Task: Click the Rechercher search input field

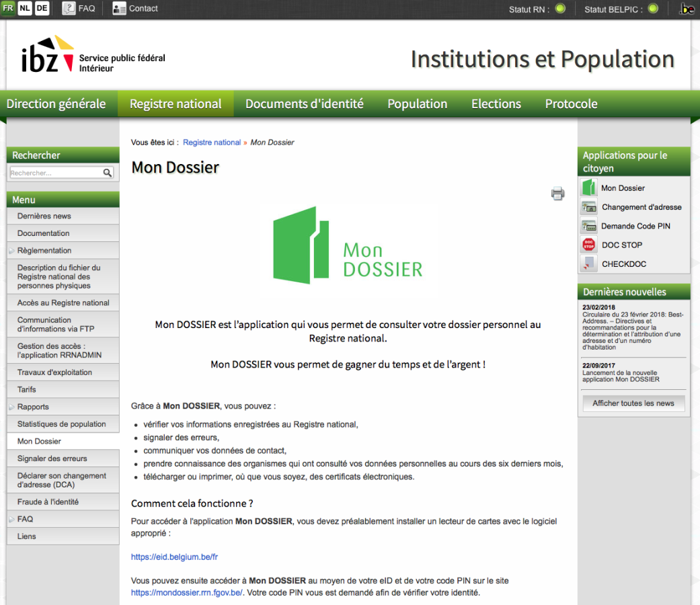Action: [x=55, y=173]
